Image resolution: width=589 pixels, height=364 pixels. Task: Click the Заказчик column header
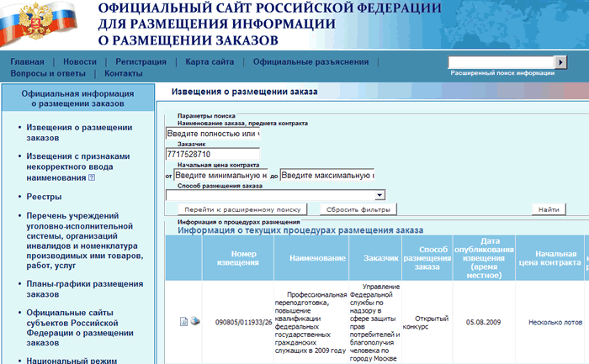coord(375,258)
